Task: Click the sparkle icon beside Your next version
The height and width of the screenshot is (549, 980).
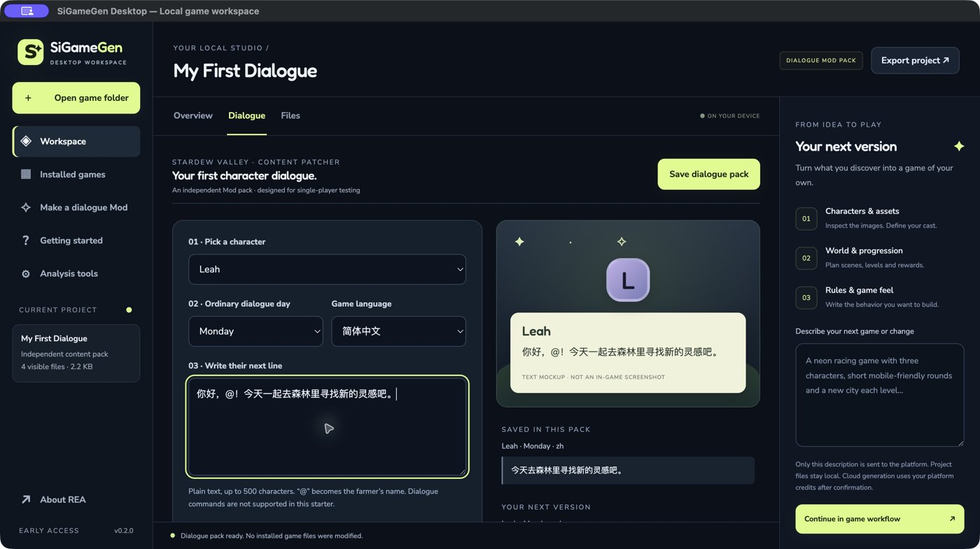Action: pyautogui.click(x=959, y=146)
